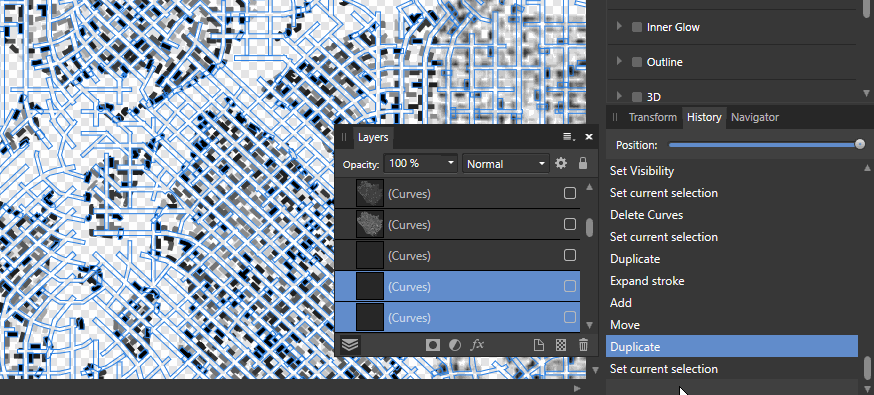Click Layers list scroll down arrow
The height and width of the screenshot is (395, 874).
coord(590,325)
